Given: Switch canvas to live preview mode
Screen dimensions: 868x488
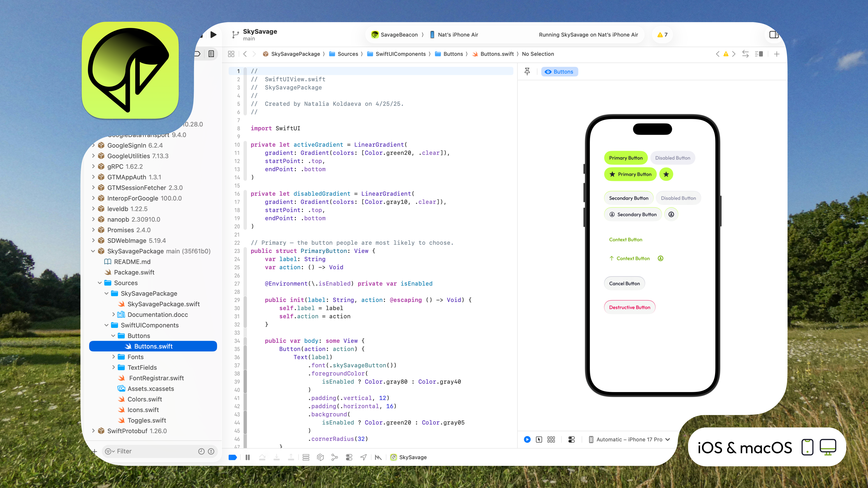Looking at the screenshot, I should 527,440.
